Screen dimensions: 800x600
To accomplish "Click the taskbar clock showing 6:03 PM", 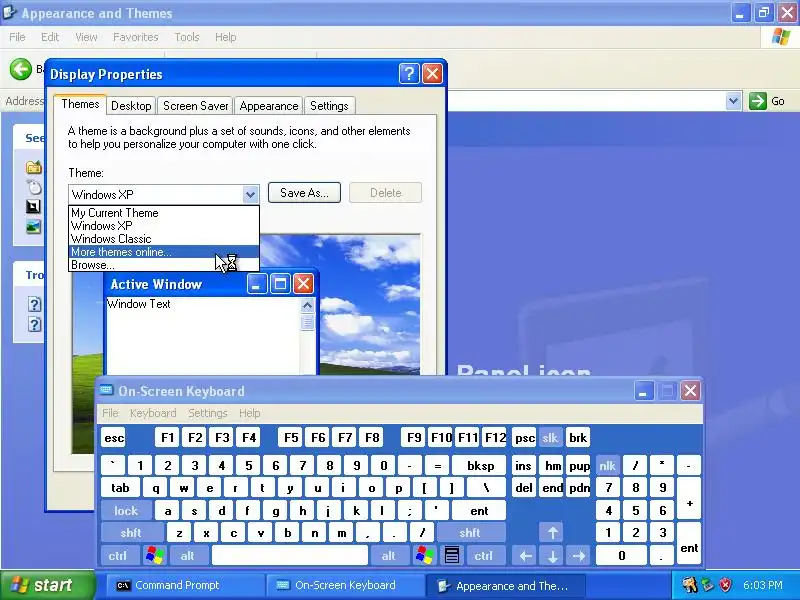I will pyautogui.click(x=762, y=585).
